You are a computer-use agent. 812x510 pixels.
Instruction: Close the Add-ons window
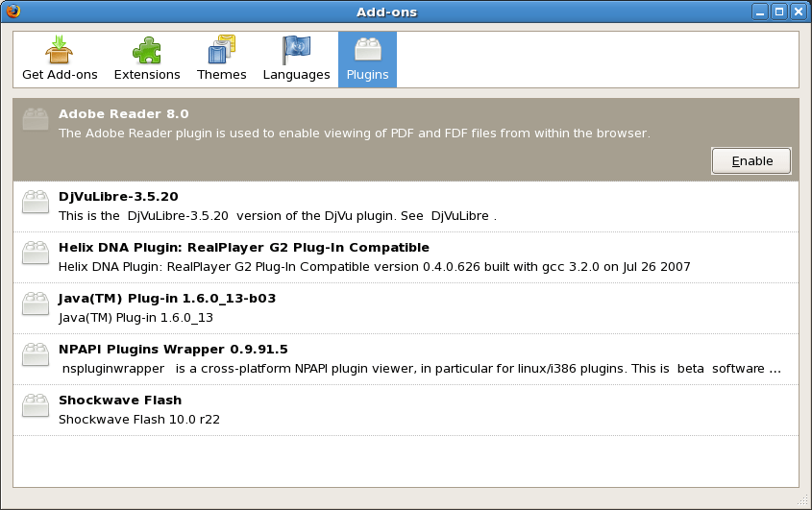pos(798,12)
